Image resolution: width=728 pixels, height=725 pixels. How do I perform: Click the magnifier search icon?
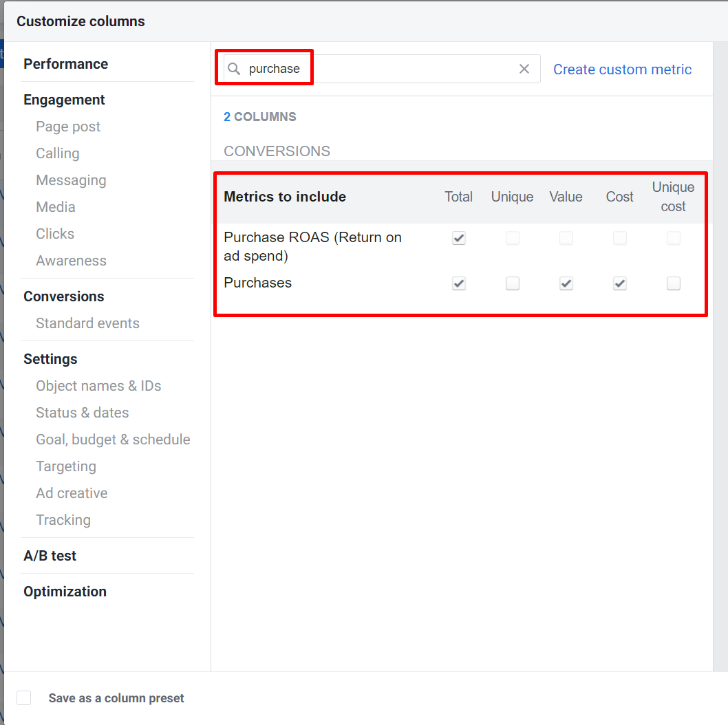pyautogui.click(x=234, y=69)
